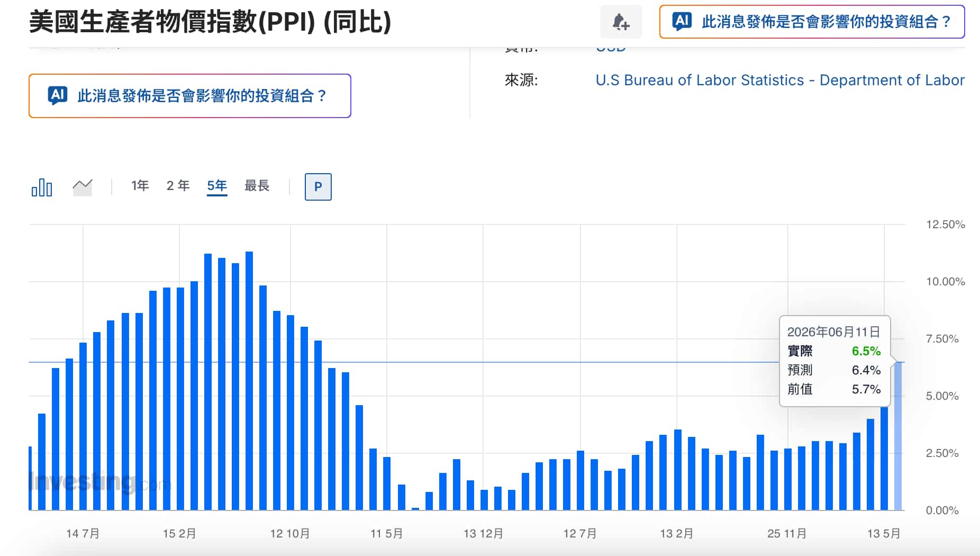Click the 0.00% axis label
980x556 pixels.
click(x=942, y=510)
